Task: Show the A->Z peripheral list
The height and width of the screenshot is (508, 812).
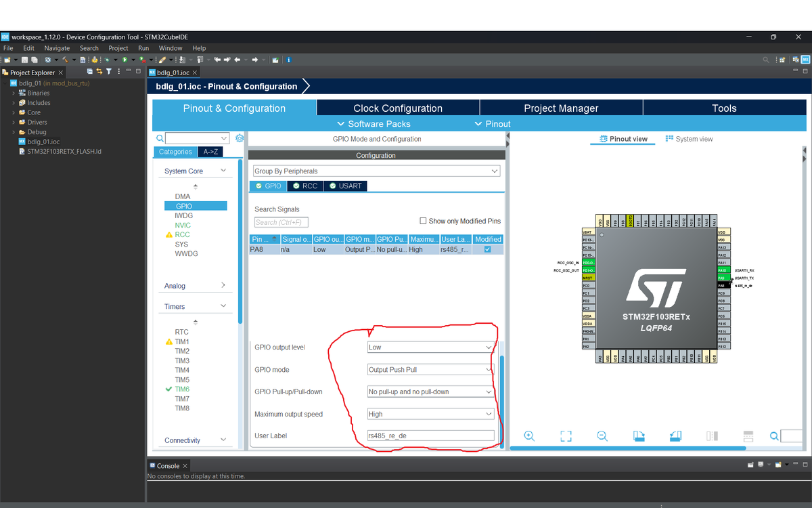Action: (x=210, y=152)
